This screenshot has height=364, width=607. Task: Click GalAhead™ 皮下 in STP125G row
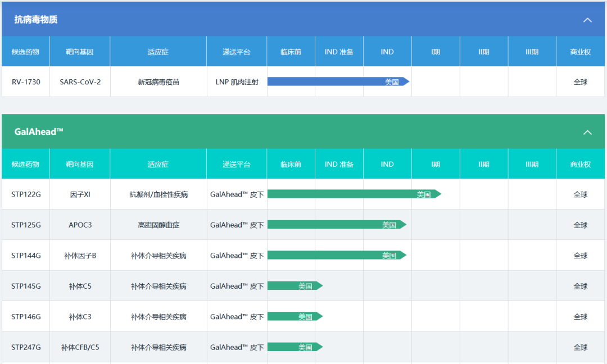[237, 225]
